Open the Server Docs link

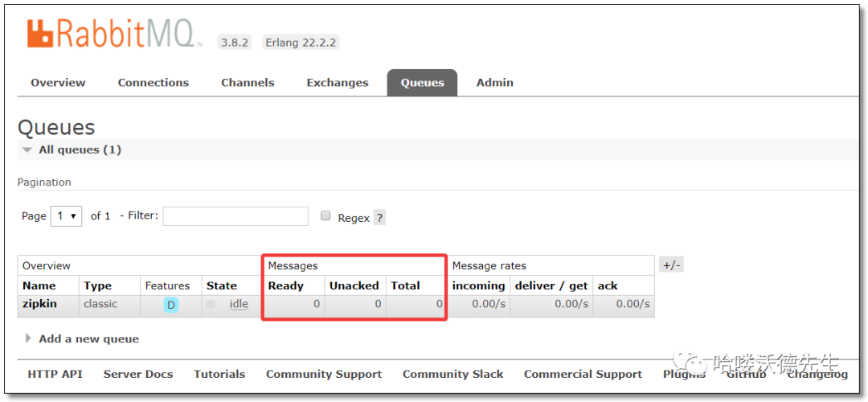point(138,375)
